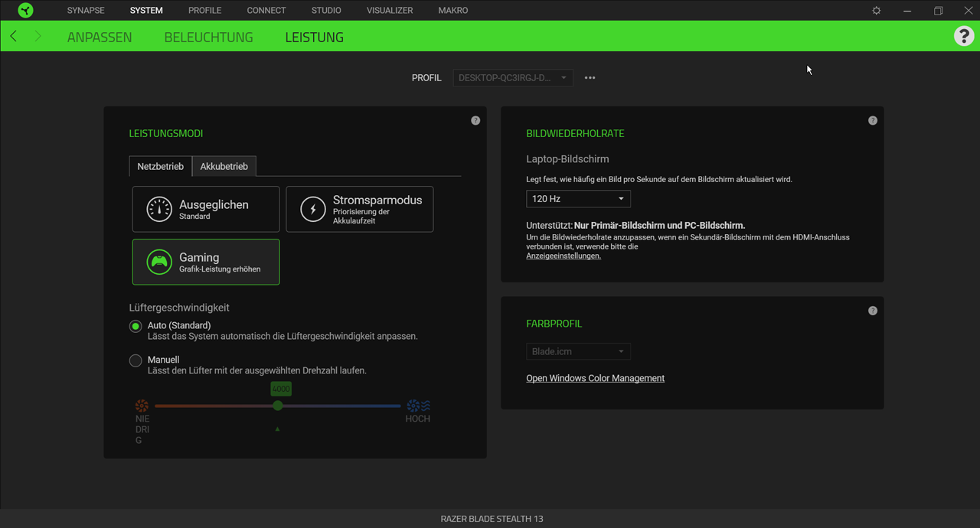Open the profile options via the ellipsis icon
Screen dimensions: 980x528
(x=590, y=77)
